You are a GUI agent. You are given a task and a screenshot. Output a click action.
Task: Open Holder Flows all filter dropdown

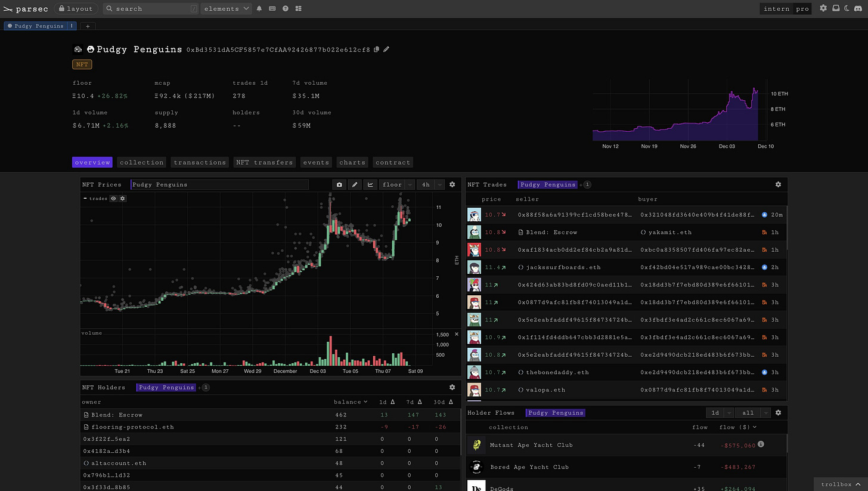[753, 412]
